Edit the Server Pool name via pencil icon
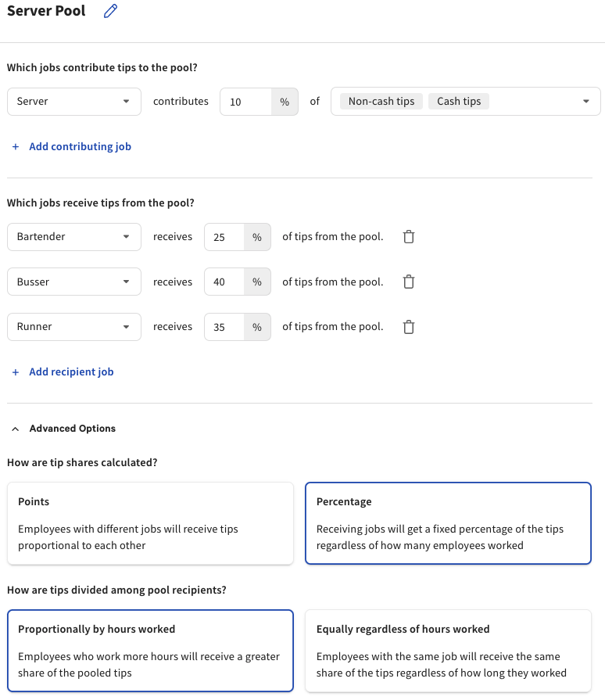Image resolution: width=605 pixels, height=700 pixels. [x=109, y=10]
